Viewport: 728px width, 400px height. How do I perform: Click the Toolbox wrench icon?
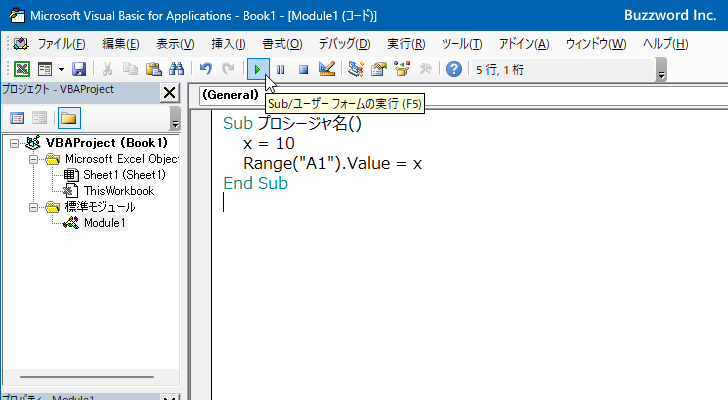[425, 69]
